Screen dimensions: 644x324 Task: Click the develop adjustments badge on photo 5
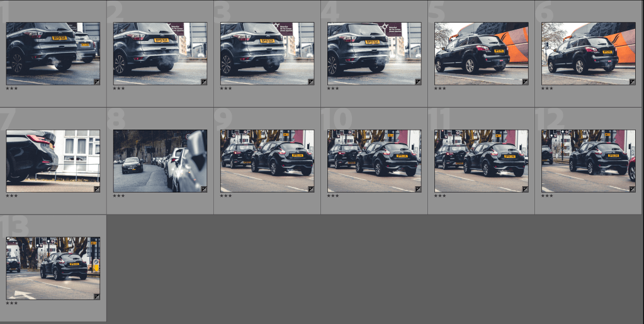click(525, 82)
